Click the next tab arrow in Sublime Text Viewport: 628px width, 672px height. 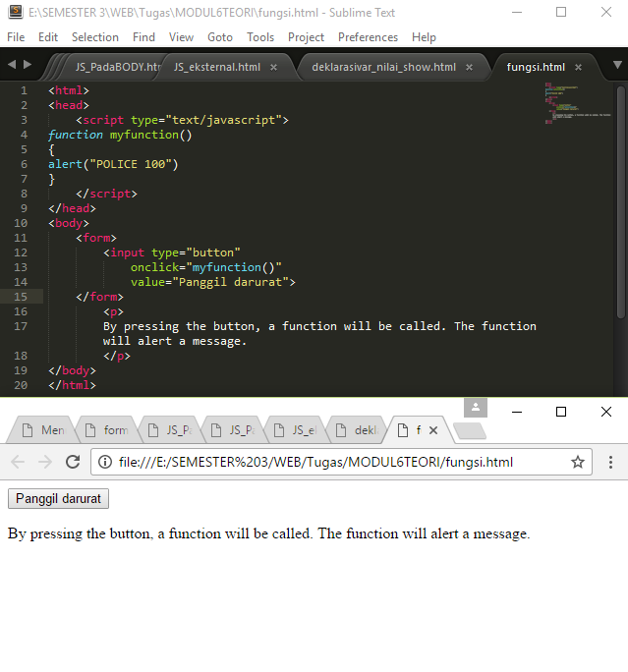[x=28, y=64]
